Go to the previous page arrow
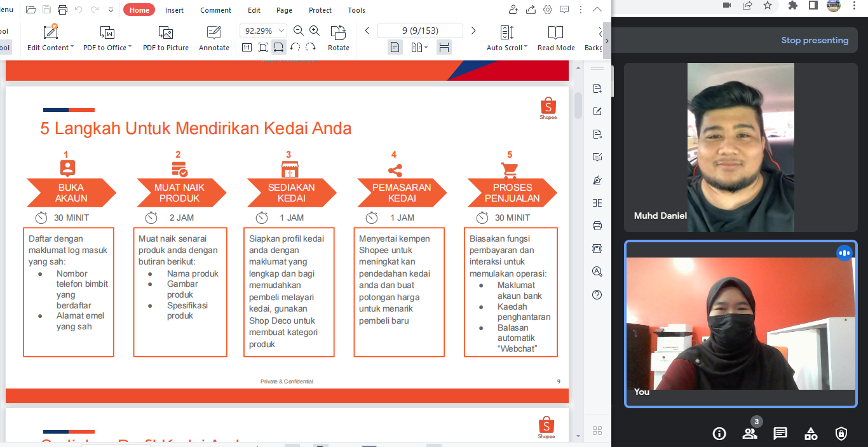 coord(367,31)
